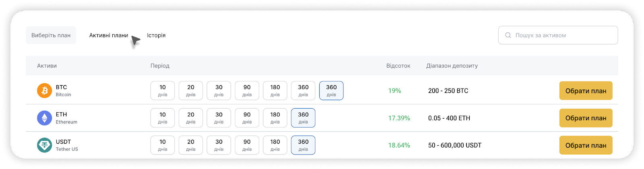The width and height of the screenshot is (644, 169).
Task: Click Обрати план button for USDT
Action: (x=586, y=145)
